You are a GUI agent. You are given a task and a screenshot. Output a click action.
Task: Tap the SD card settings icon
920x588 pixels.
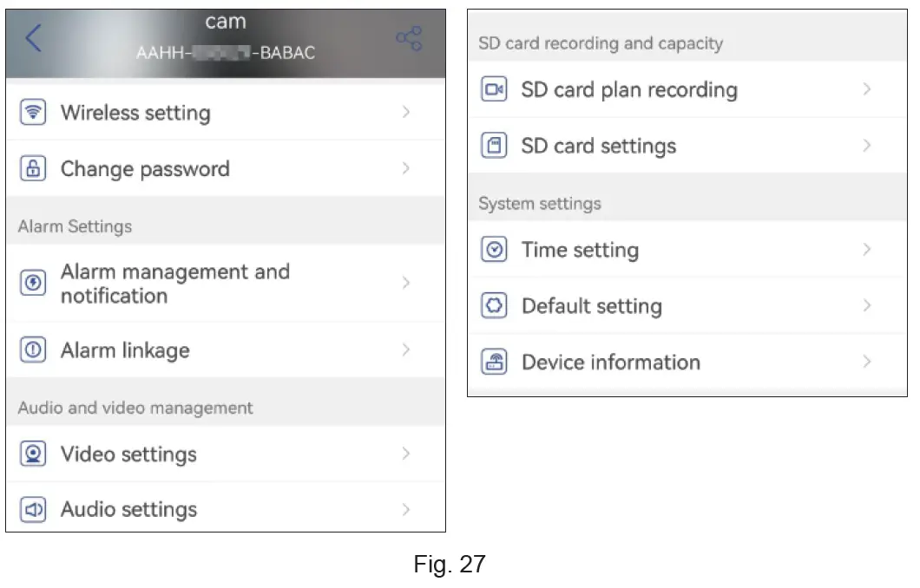coord(494,146)
